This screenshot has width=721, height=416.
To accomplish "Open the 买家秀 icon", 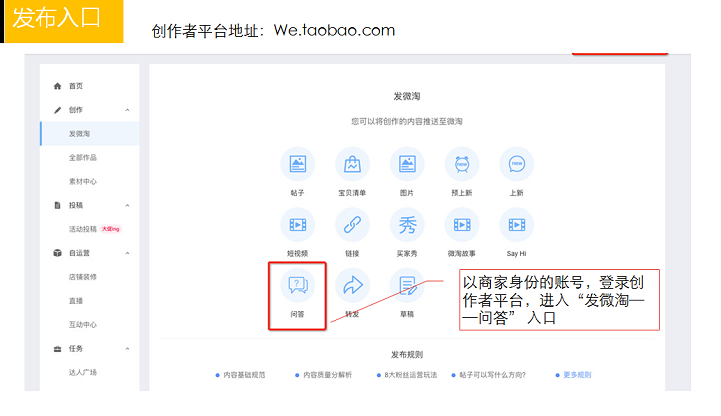I will 407,225.
